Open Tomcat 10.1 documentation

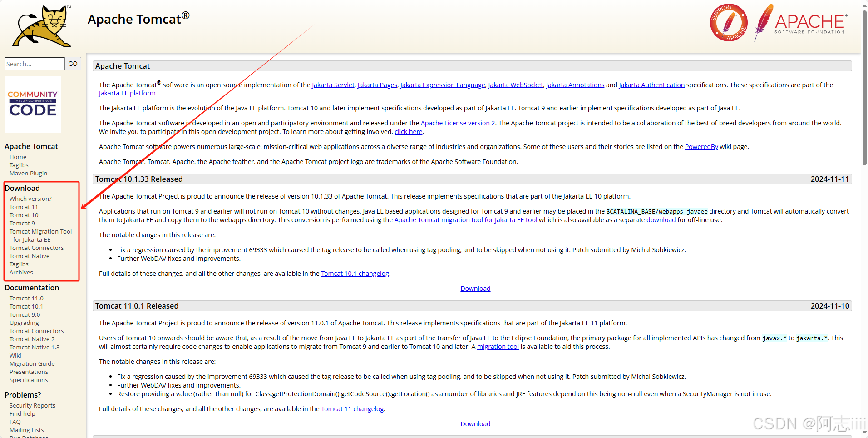coord(26,306)
